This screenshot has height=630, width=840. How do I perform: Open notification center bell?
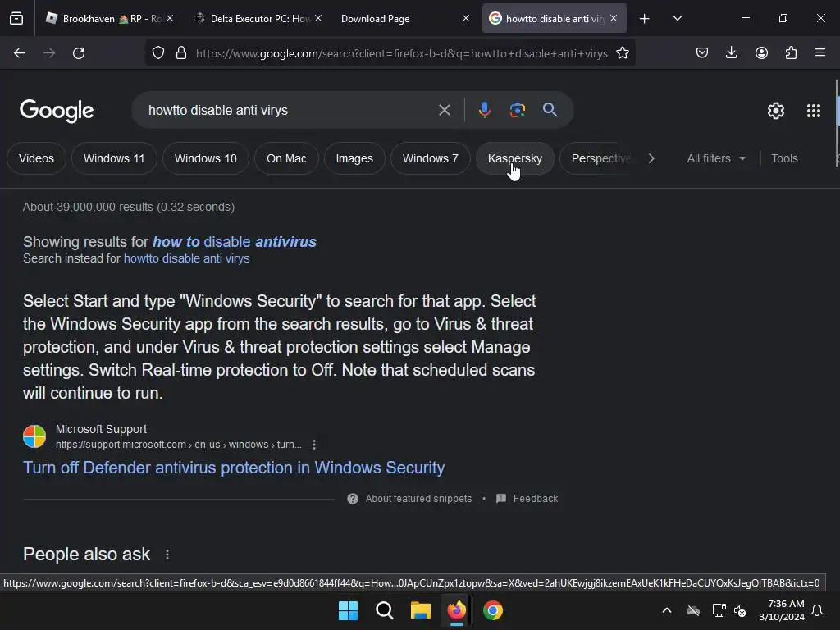pyautogui.click(x=818, y=610)
